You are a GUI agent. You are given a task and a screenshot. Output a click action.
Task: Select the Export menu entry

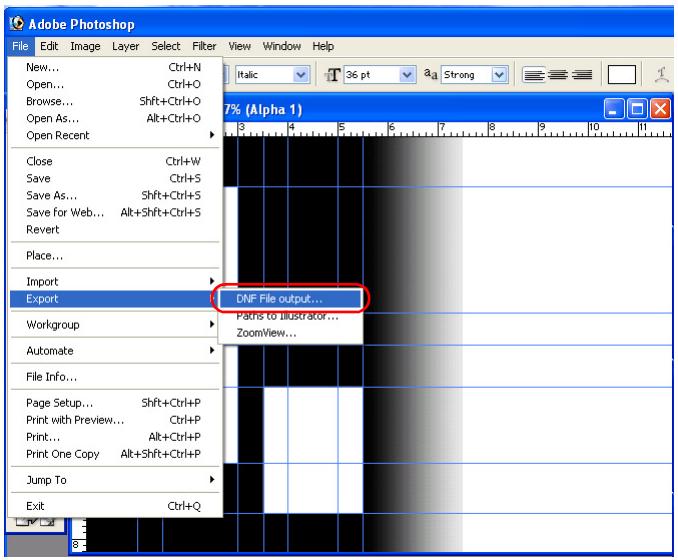click(115, 299)
